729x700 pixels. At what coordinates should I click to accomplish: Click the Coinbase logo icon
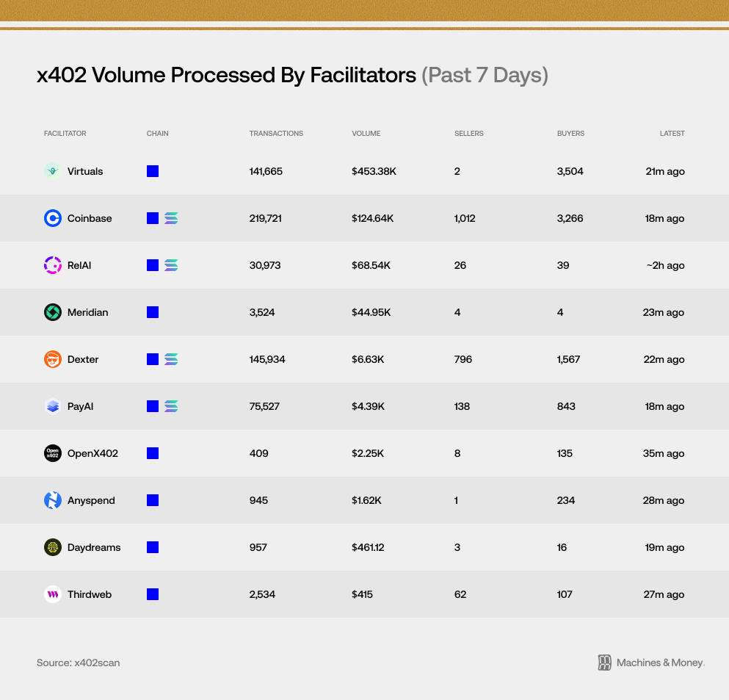point(53,218)
